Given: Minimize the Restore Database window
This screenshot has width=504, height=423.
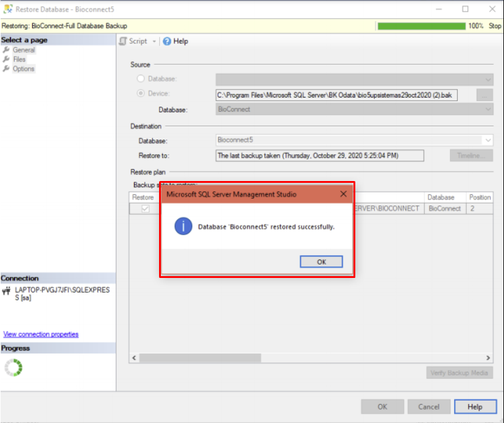Looking at the screenshot, I should (439, 9).
